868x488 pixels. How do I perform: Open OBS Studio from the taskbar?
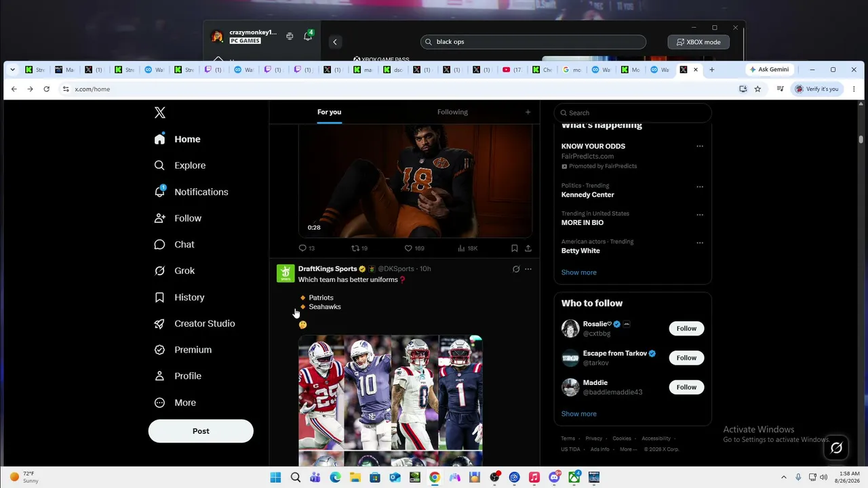494,477
